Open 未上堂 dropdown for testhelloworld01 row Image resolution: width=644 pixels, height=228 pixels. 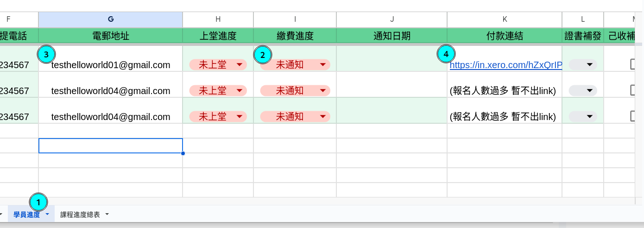pos(239,65)
